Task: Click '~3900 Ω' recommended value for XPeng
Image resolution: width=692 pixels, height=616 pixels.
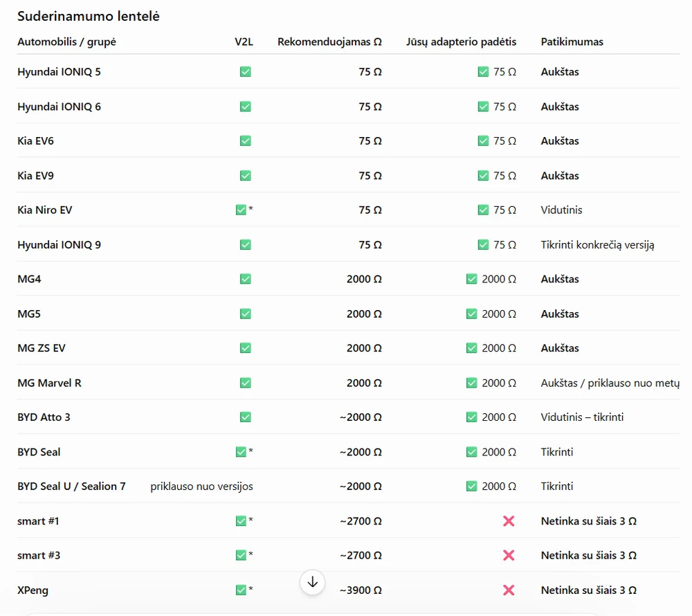Action: point(361,590)
